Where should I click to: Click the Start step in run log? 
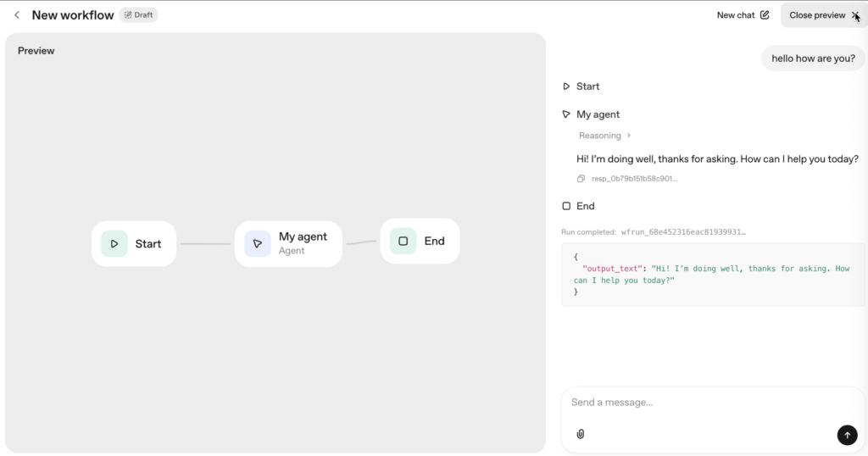click(581, 86)
